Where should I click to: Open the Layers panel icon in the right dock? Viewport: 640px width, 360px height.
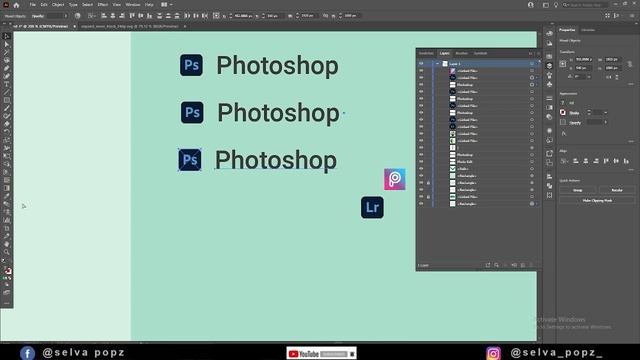click(x=549, y=66)
